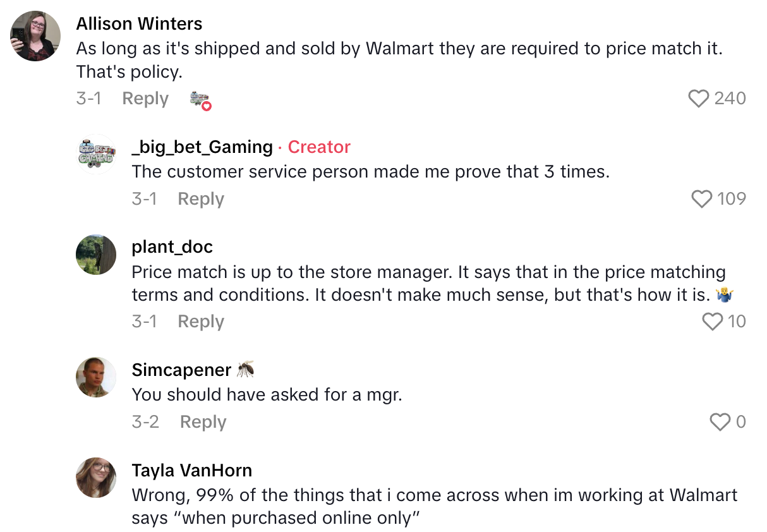The width and height of the screenshot is (767, 532).
Task: Like plant_doc's price match comment
Action: click(x=712, y=322)
